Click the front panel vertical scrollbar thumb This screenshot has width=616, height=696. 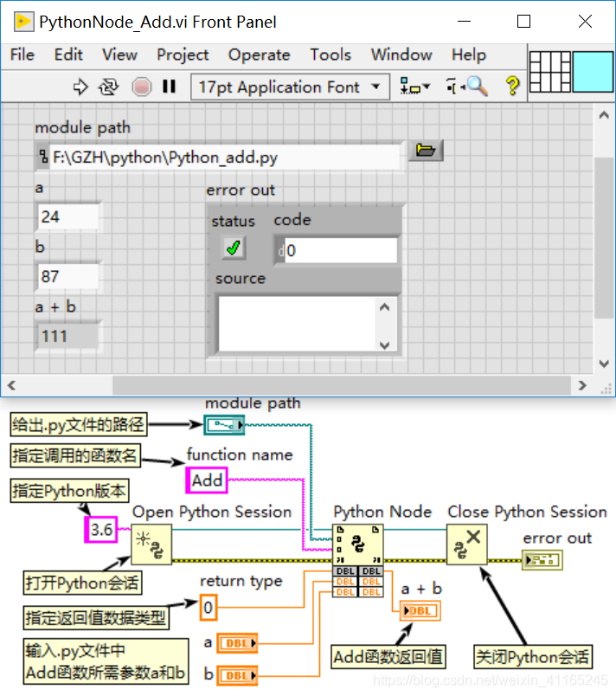[604, 238]
